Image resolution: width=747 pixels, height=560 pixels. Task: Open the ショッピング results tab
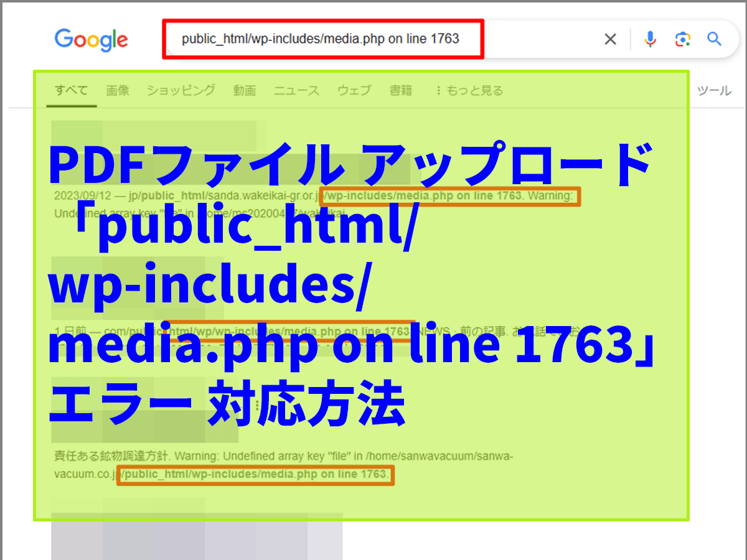tap(181, 91)
